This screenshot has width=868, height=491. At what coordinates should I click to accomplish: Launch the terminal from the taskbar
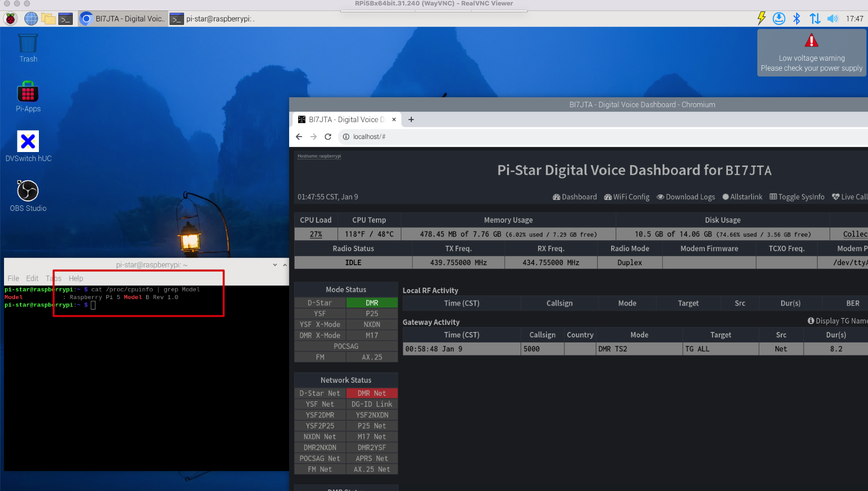[65, 19]
